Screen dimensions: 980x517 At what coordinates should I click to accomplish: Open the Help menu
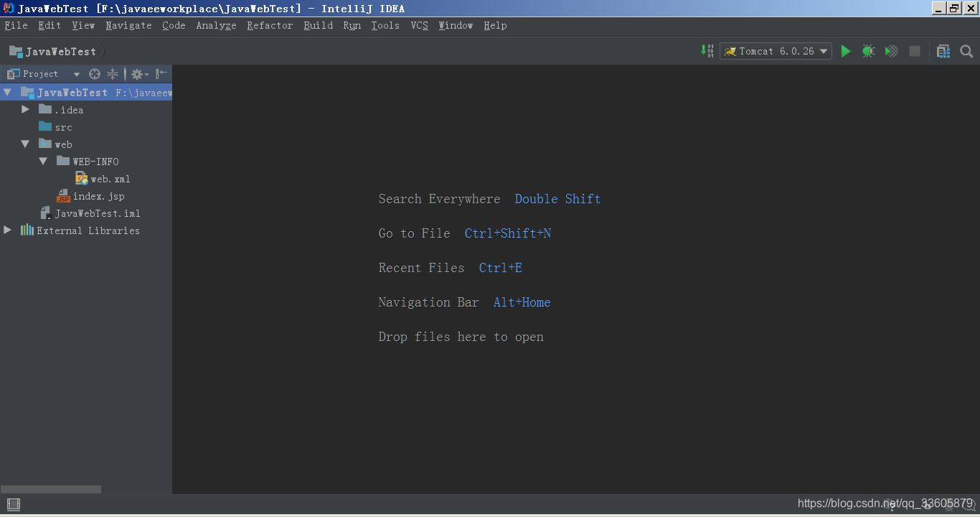[x=495, y=25]
